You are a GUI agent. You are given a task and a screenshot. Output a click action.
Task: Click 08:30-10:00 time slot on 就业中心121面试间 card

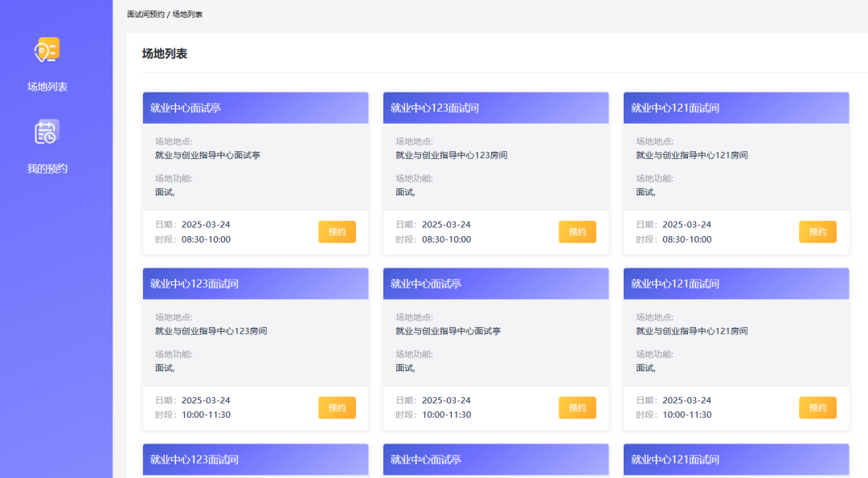pyautogui.click(x=687, y=239)
